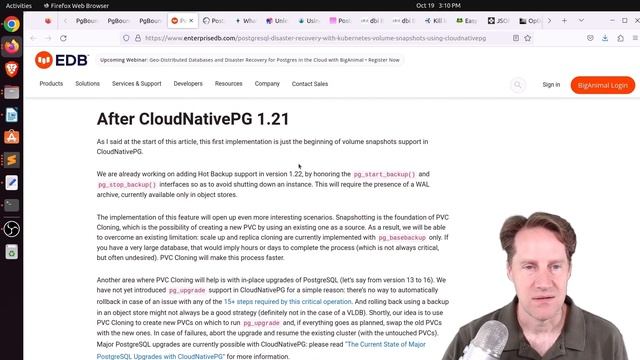Viewport: 640px width, 360px height.
Task: Open the Firefox extensions menu
Action: (x=620, y=38)
